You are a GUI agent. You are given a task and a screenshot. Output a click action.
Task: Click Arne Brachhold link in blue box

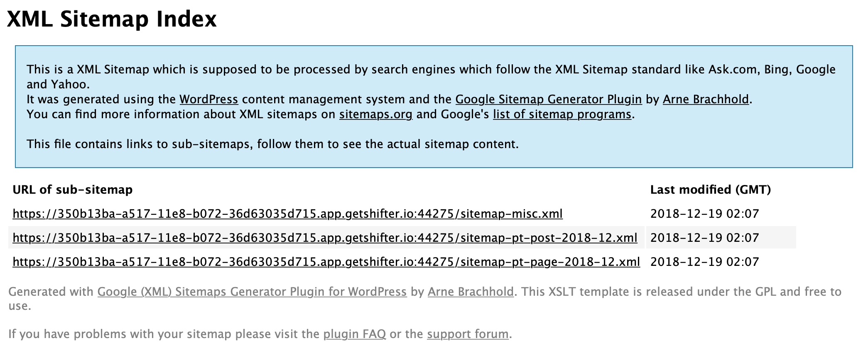pos(706,100)
